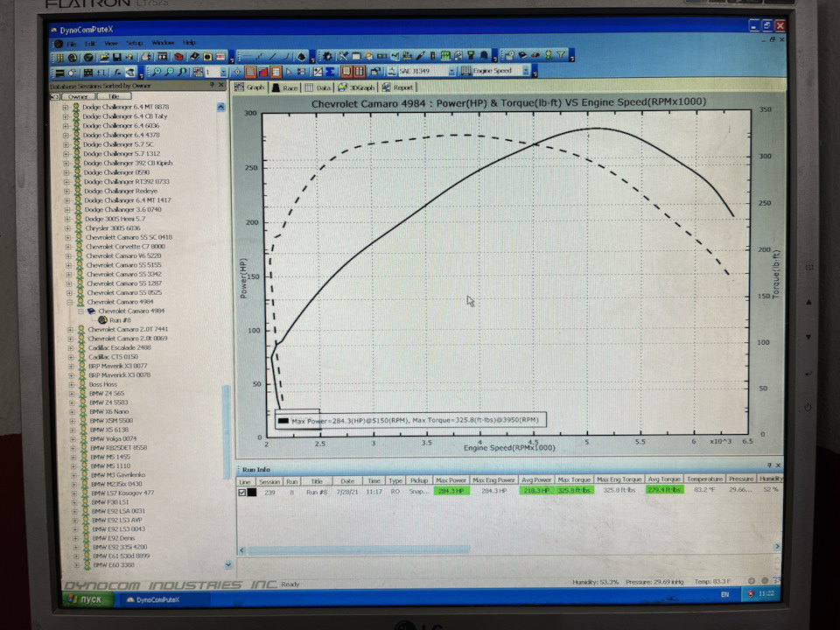This screenshot has height=630, width=840.
Task: Click the paint bucket fill icon
Action: tap(301, 57)
